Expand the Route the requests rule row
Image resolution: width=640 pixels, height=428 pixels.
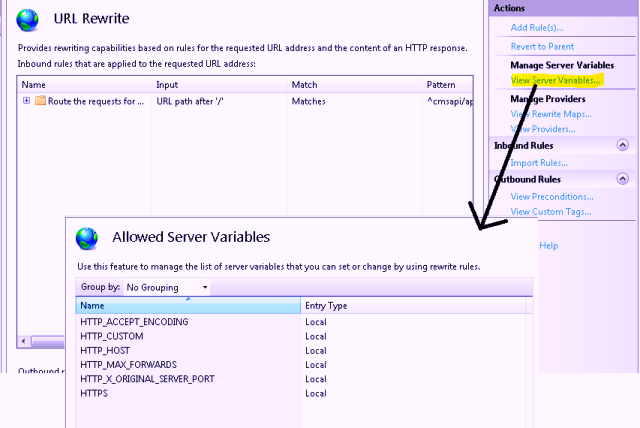(x=26, y=102)
